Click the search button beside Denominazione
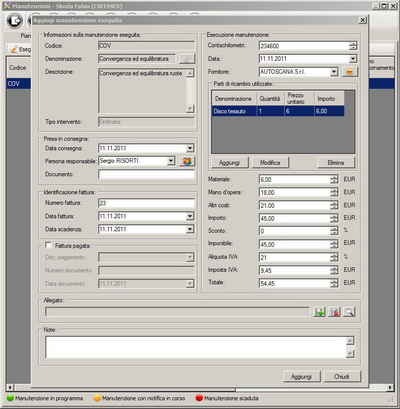The height and width of the screenshot is (409, 400). [x=187, y=59]
